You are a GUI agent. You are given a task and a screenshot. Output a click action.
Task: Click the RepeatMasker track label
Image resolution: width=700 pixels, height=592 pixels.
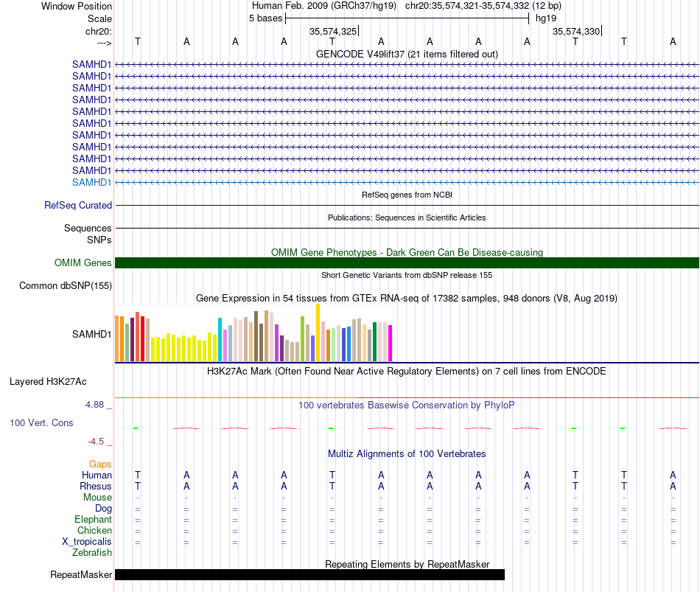point(81,574)
